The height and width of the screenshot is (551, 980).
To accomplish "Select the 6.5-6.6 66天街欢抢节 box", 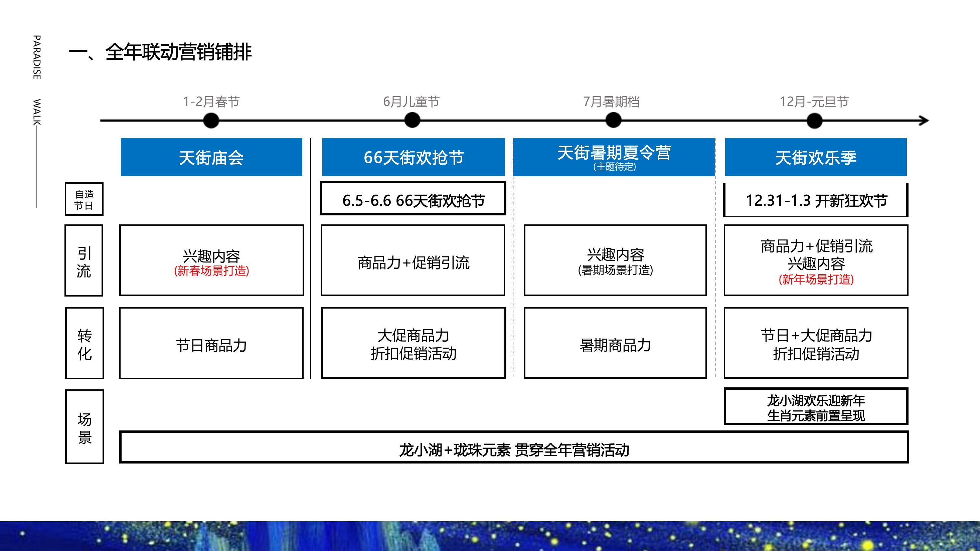I will [x=413, y=198].
